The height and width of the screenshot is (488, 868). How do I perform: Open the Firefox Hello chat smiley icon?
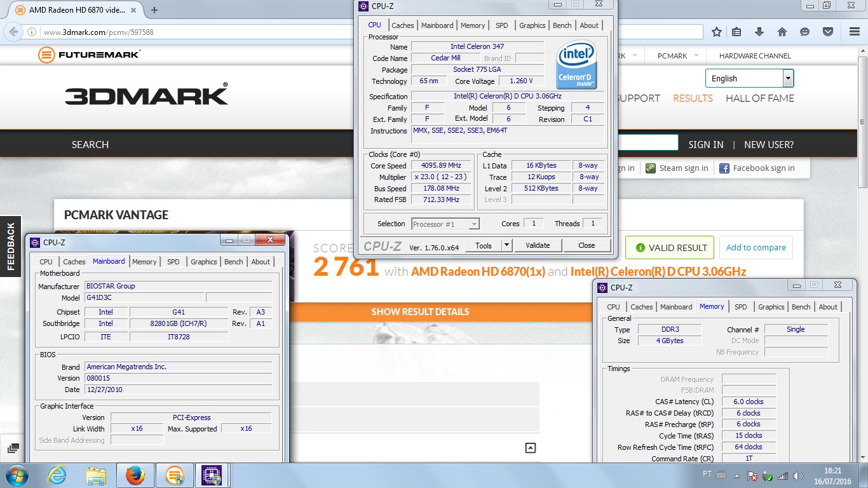[x=805, y=32]
